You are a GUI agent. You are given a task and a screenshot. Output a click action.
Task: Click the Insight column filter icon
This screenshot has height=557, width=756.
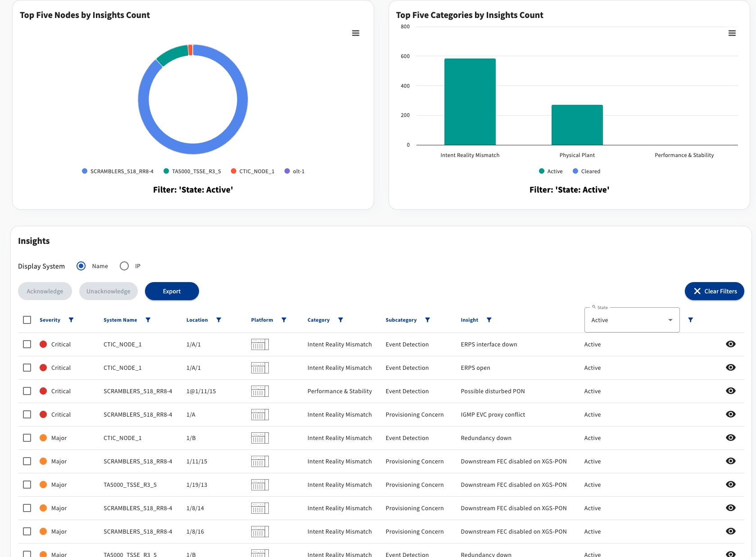tap(489, 320)
